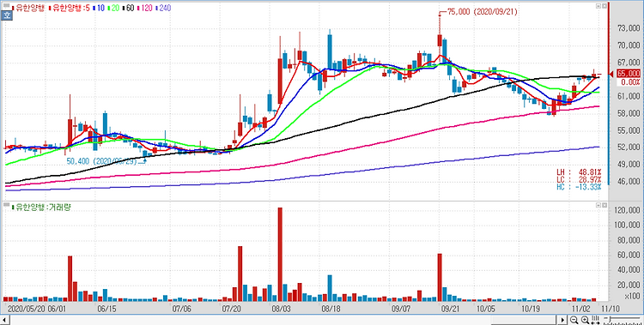644x325 pixels.
Task: Click the LH : 48.81% value
Action: tap(579, 172)
